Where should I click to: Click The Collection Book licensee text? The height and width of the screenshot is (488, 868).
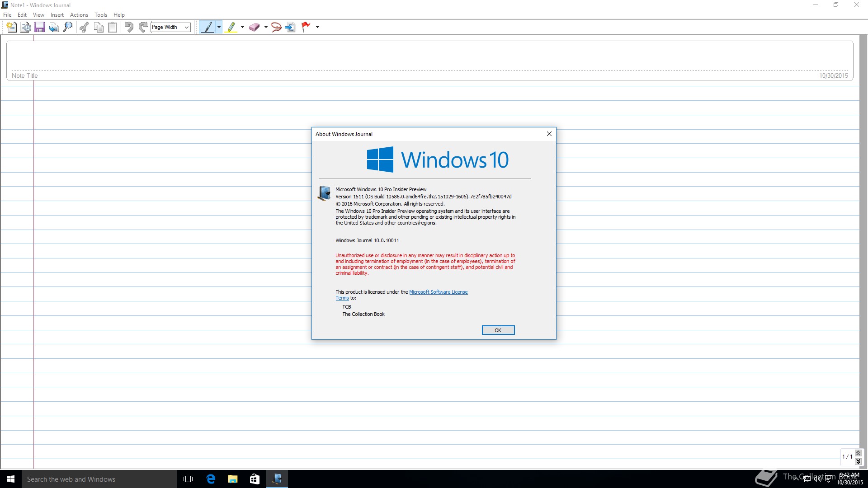pyautogui.click(x=363, y=314)
